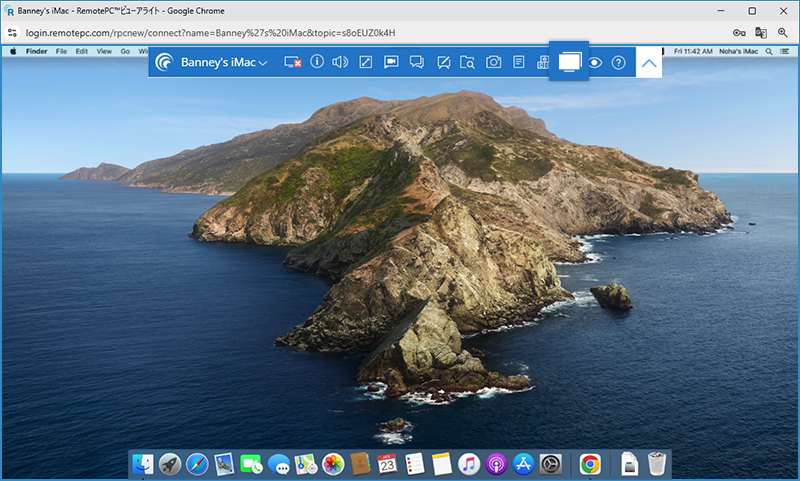Viewport: 800px width, 481px height.
Task: Disconnect the remote session from the toolbar
Action: click(x=292, y=62)
